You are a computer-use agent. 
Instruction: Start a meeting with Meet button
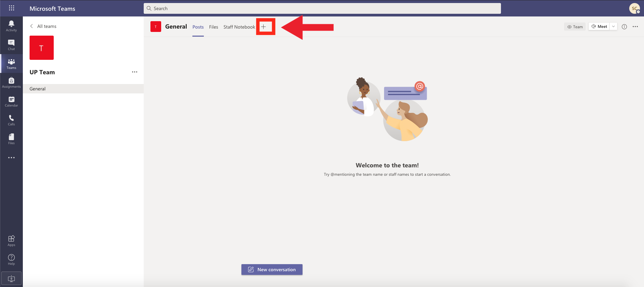pos(599,27)
